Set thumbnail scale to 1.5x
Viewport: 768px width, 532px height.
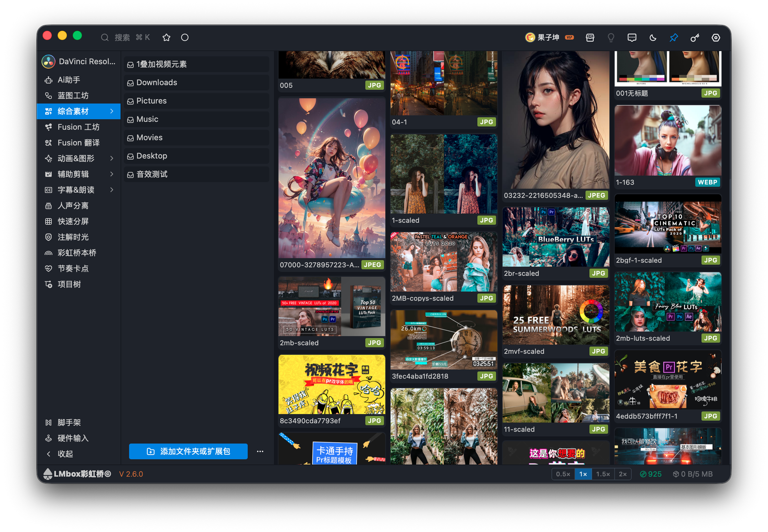point(603,474)
